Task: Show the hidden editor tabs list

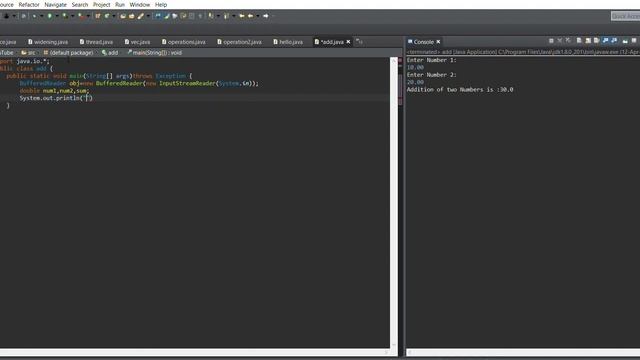Action: click(x=360, y=42)
